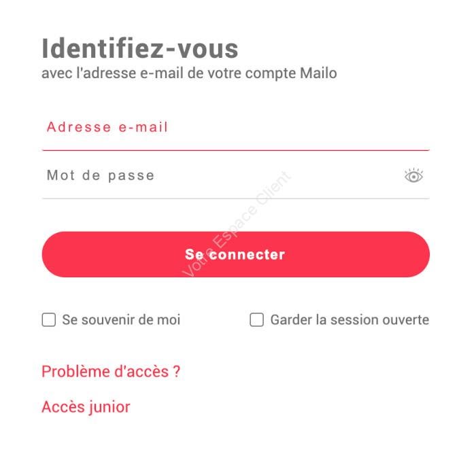Show password with the eye icon
This screenshot has height=452, width=476.
(413, 175)
